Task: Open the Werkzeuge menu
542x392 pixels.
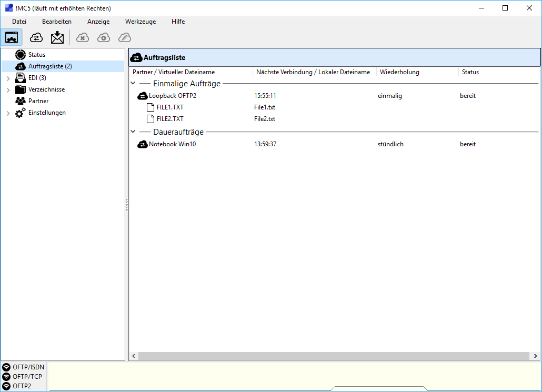Action: point(140,22)
